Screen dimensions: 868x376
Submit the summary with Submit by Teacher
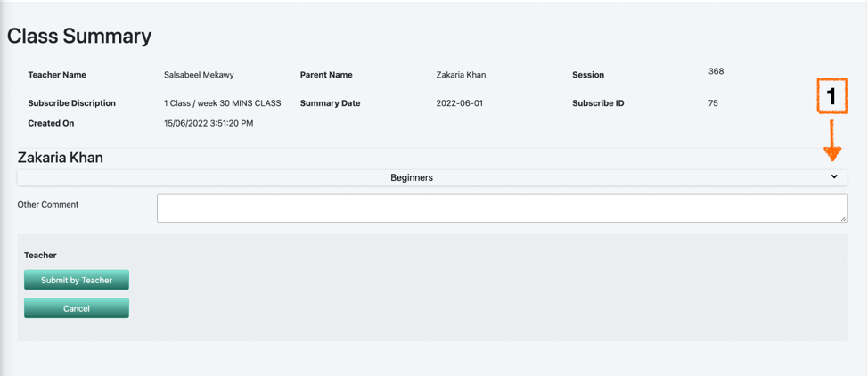tap(77, 280)
